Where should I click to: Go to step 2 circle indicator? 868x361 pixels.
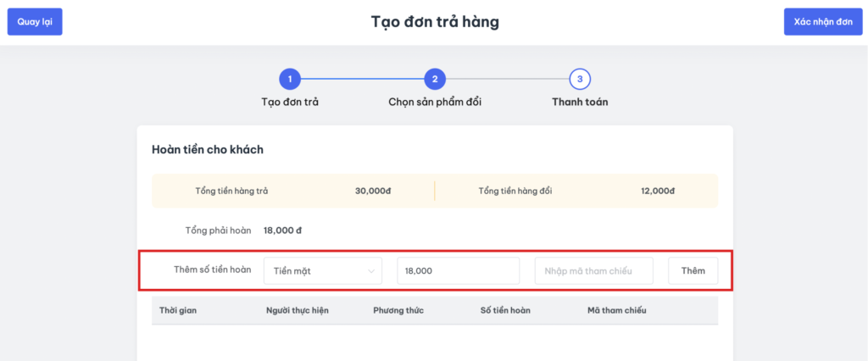[435, 79]
